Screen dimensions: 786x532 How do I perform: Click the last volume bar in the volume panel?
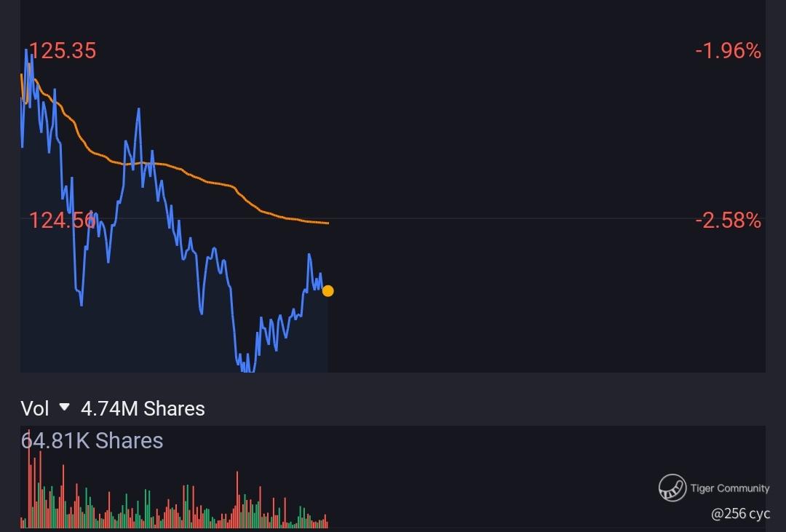327,522
